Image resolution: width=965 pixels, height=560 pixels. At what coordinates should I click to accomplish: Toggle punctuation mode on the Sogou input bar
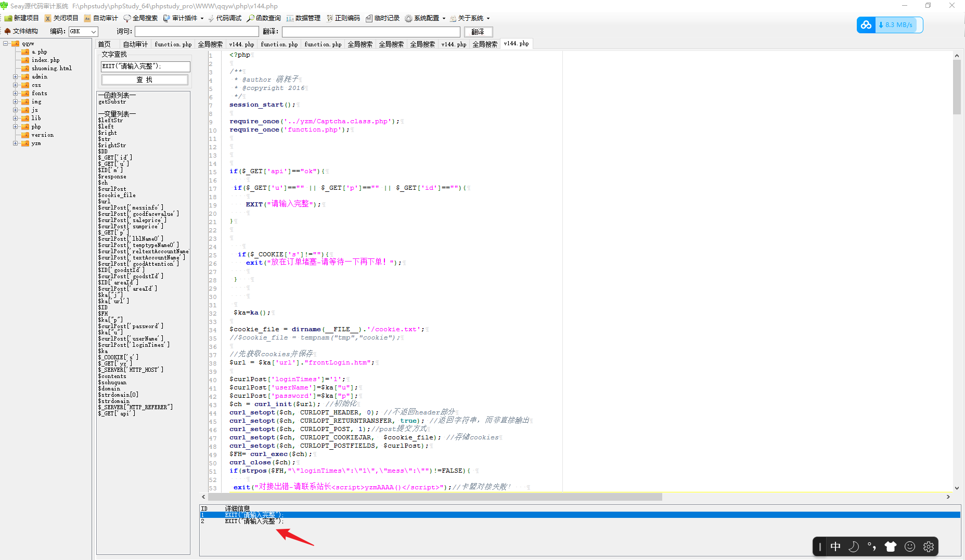click(871, 546)
